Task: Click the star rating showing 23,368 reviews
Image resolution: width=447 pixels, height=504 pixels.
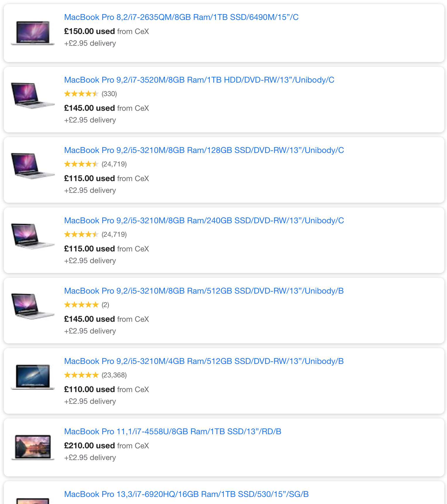Action: point(81,375)
